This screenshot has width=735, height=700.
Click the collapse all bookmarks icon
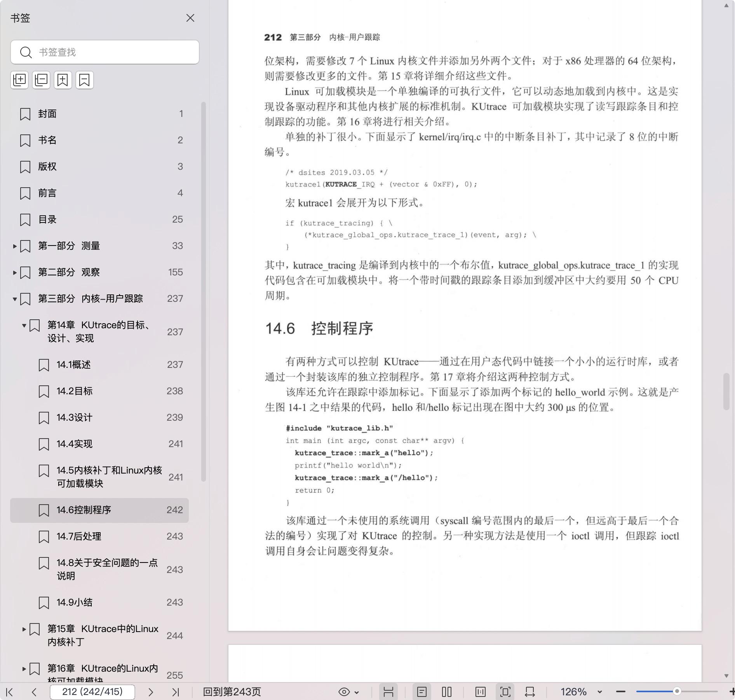point(41,80)
